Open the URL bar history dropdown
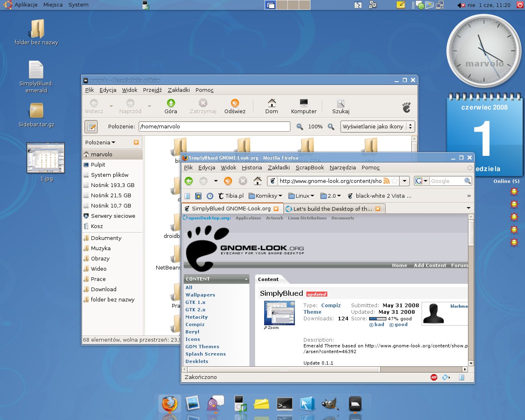 click(x=405, y=181)
